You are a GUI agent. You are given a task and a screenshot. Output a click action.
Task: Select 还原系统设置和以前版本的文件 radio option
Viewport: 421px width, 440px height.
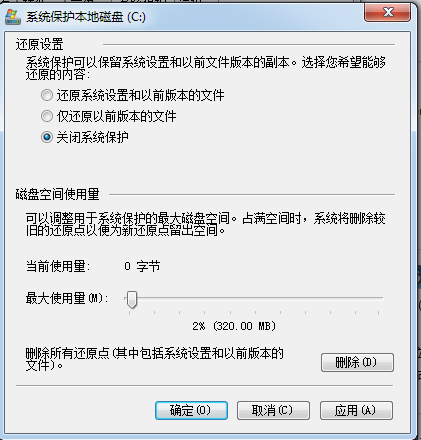point(47,95)
